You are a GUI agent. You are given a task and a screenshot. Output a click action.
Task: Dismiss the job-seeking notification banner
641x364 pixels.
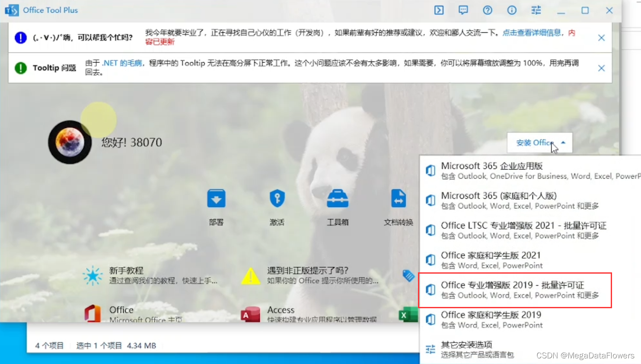(x=601, y=38)
